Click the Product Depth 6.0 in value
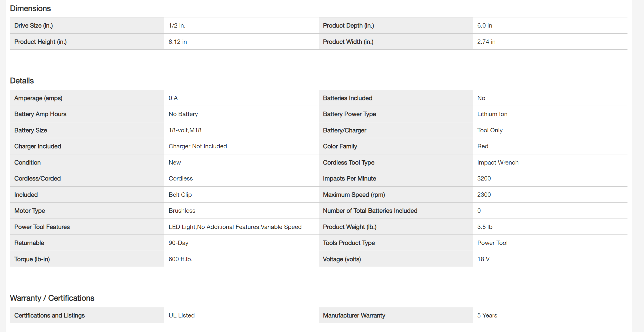This screenshot has width=644, height=332. [x=485, y=26]
